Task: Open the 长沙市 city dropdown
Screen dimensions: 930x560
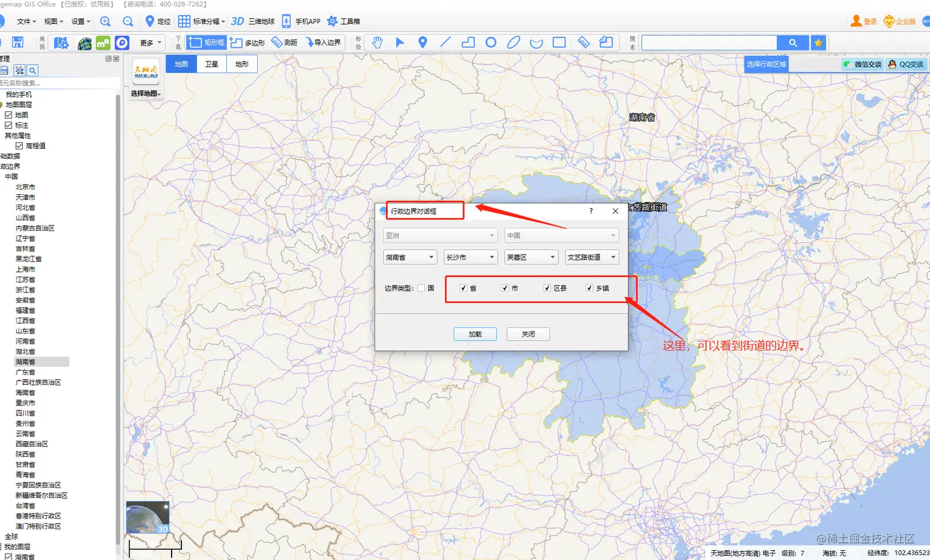Action: 471,257
